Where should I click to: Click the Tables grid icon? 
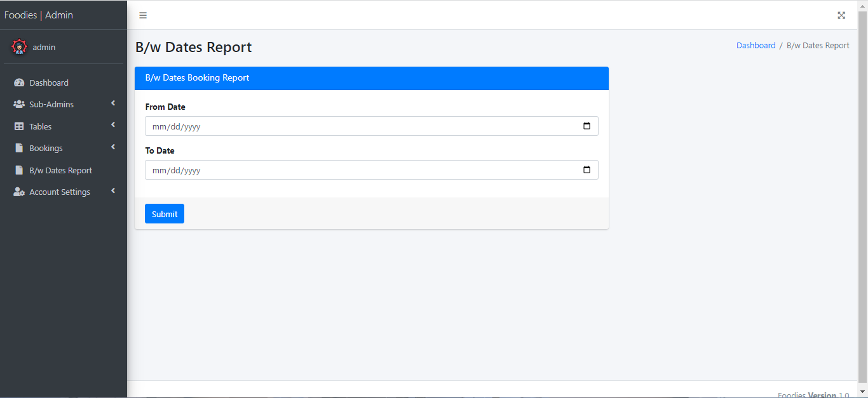click(19, 126)
